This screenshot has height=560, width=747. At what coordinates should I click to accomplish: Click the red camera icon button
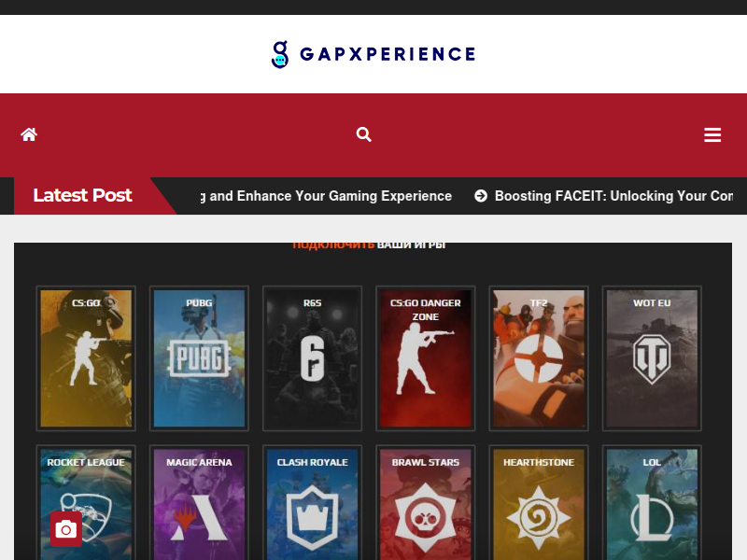66,529
